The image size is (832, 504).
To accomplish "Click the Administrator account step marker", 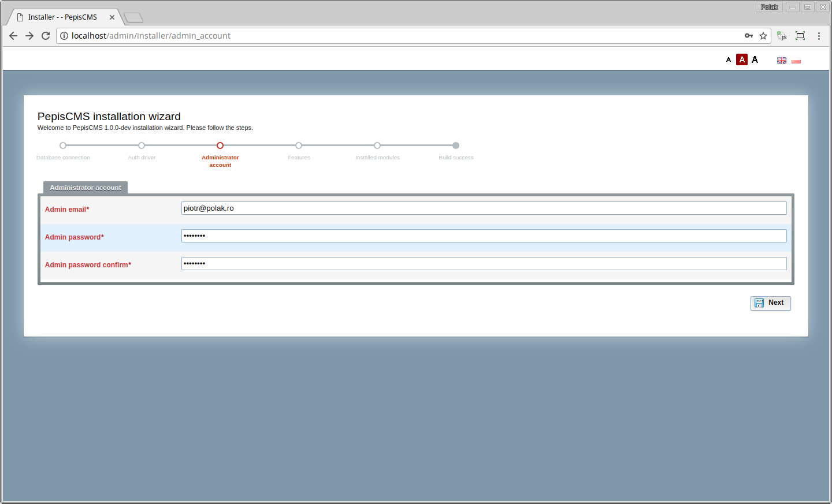I will 220,145.
